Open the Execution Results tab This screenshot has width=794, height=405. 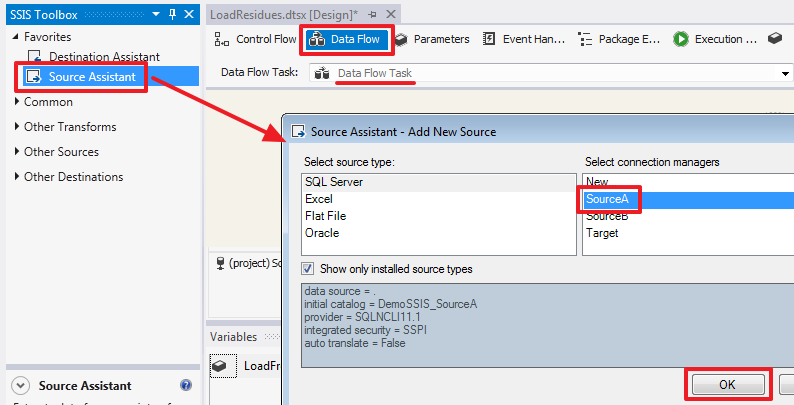(714, 39)
